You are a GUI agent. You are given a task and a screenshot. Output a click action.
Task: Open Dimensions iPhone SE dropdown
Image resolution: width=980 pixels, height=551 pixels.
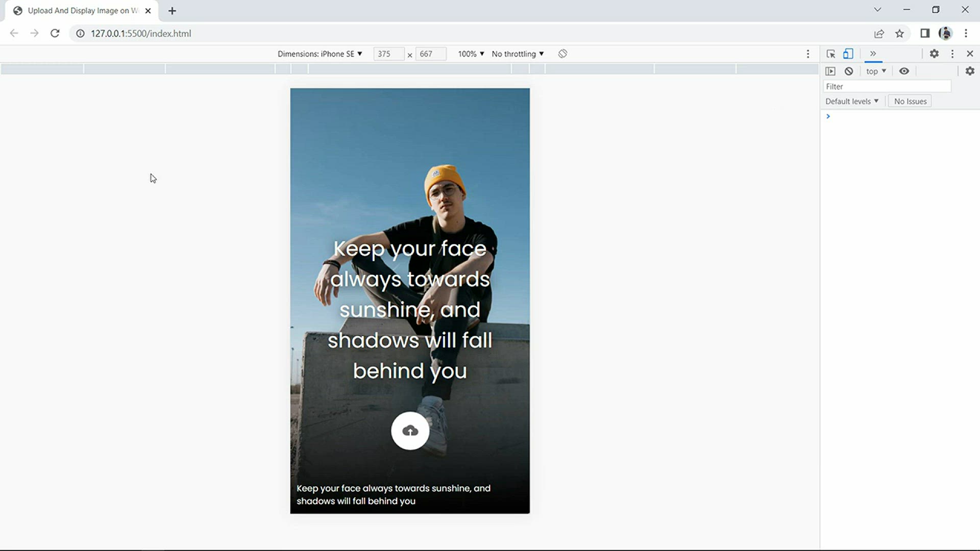(320, 54)
